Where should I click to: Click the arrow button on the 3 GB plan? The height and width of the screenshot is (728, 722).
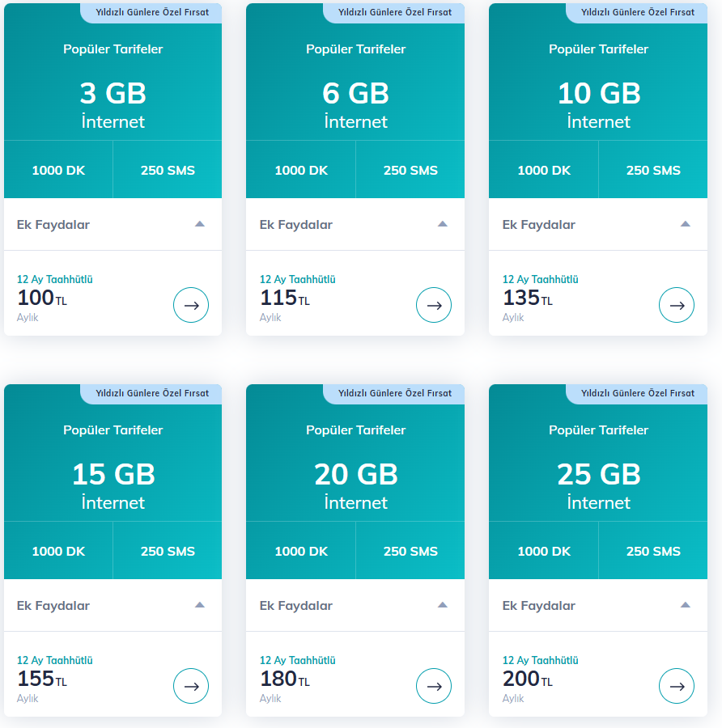click(191, 306)
